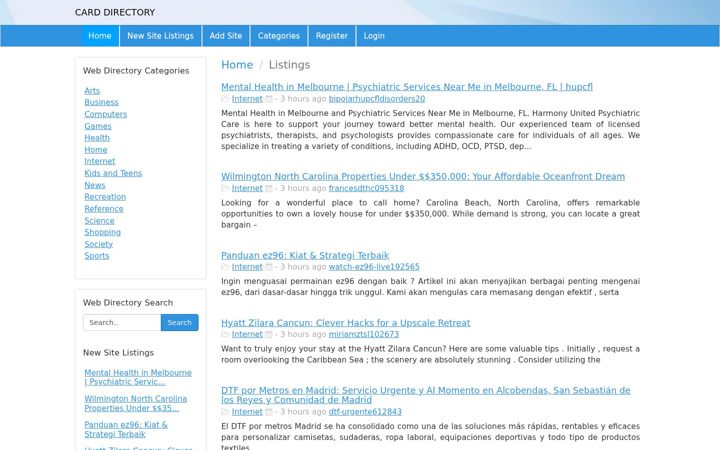Click Internet category under Panduan ez96 listing
This screenshot has height=450, width=720.
(247, 267)
